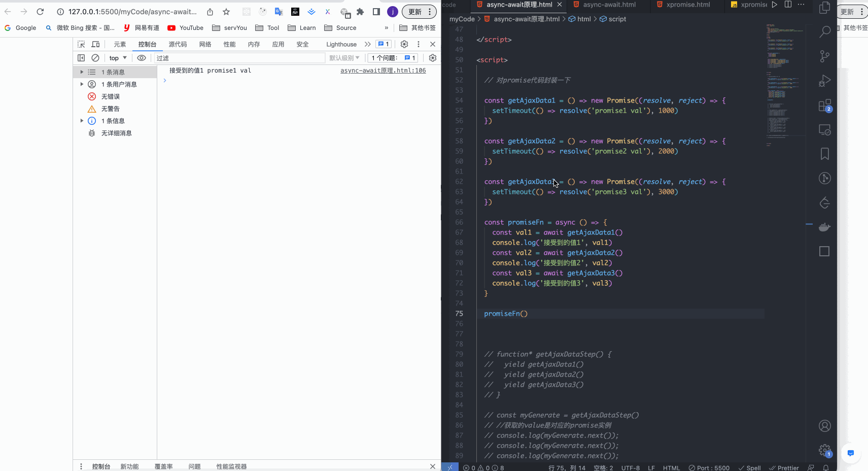Expand the 1 条消息 group
Screen dimensions: 868x471
[82, 72]
